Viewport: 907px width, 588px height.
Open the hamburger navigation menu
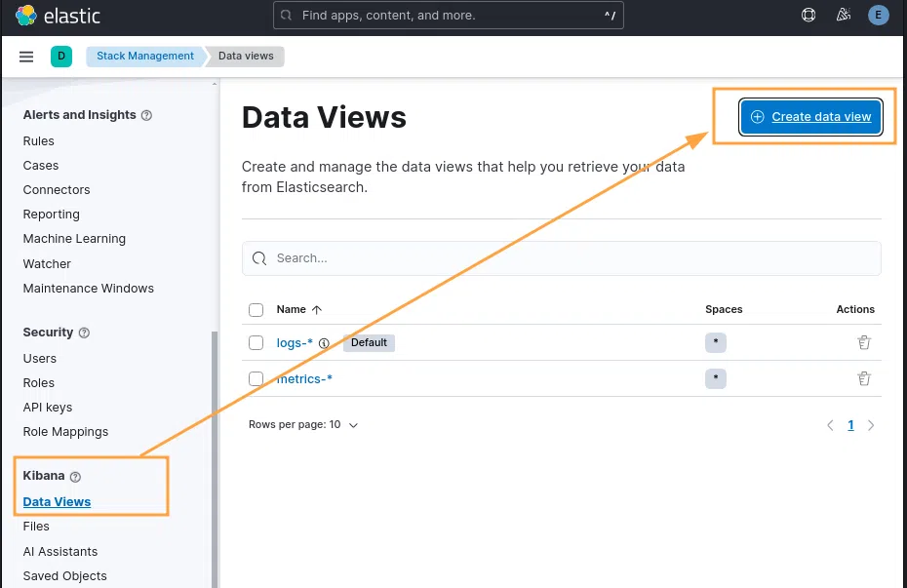click(x=26, y=57)
